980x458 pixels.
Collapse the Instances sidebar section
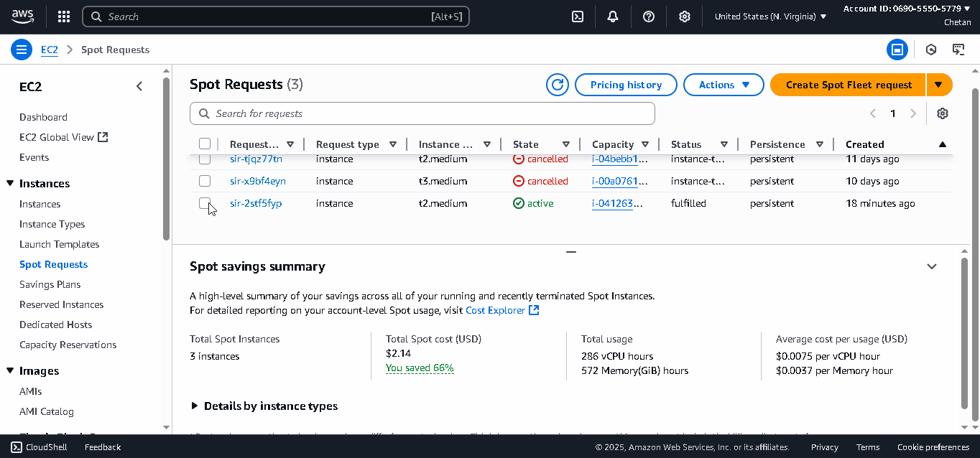(x=10, y=184)
